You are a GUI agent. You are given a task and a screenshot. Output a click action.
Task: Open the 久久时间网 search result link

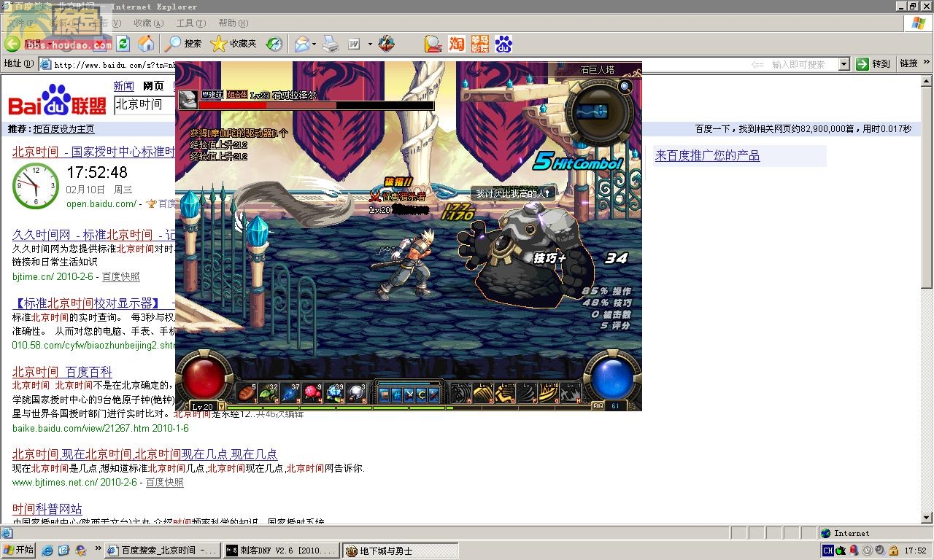tap(93, 235)
